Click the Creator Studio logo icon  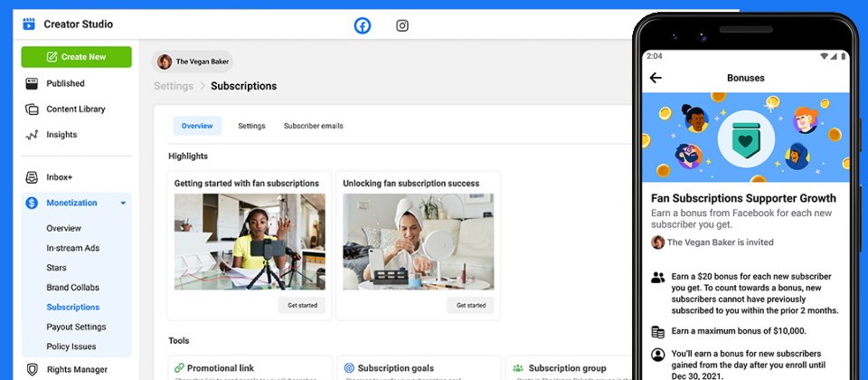pos(29,24)
